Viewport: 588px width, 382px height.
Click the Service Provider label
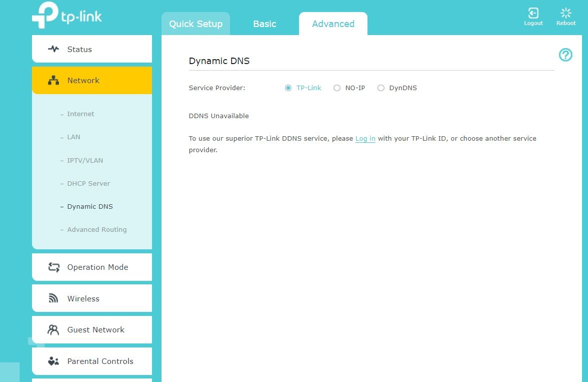click(x=217, y=88)
